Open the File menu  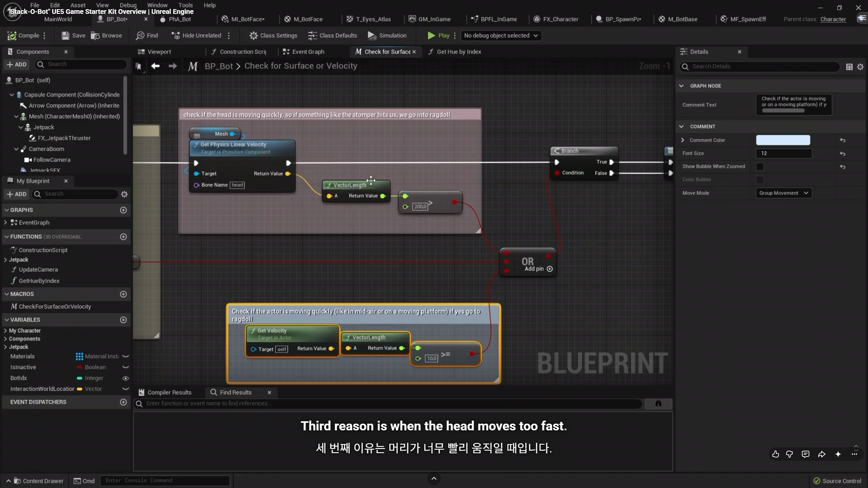pos(35,5)
